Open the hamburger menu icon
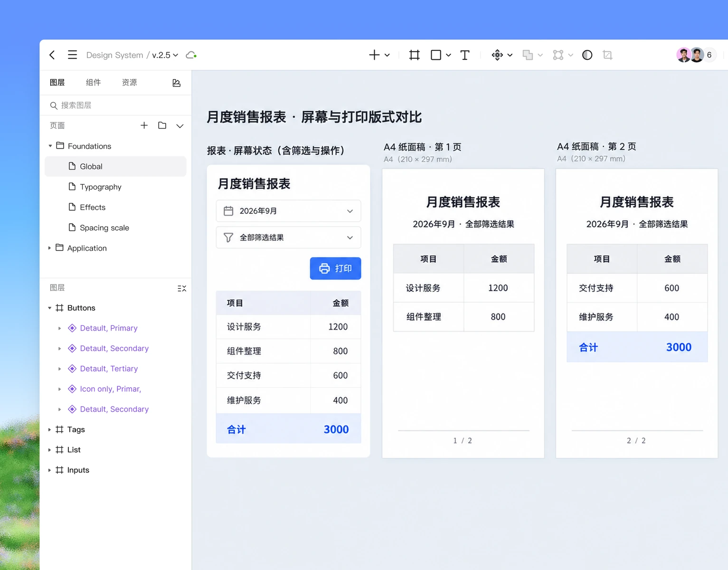Screen dimensions: 728x570 point(72,55)
